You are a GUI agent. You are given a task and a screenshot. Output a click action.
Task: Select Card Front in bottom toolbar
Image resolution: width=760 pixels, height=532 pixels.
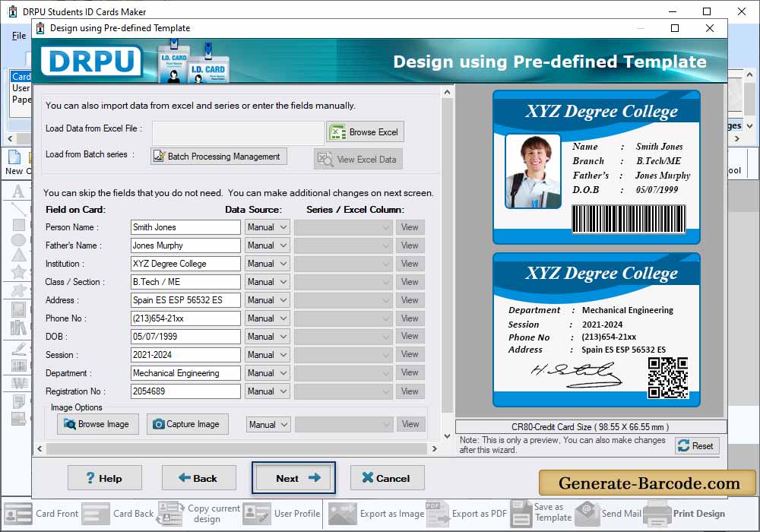pyautogui.click(x=41, y=514)
